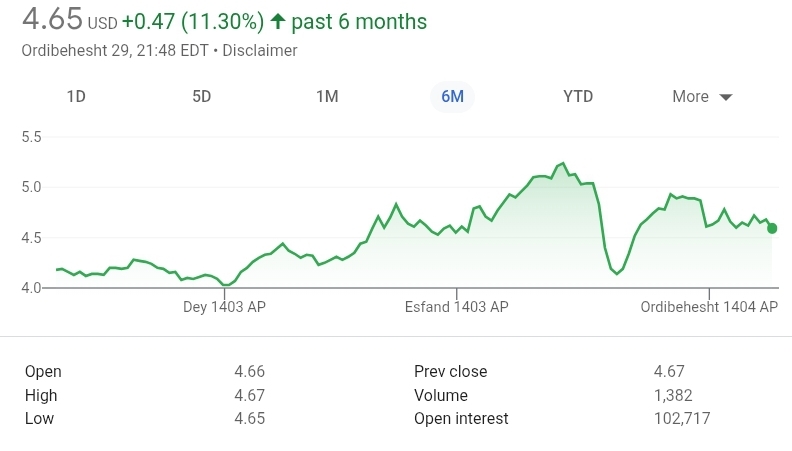Screen dimensions: 792x451
Task: Click the 4.65 current price heading
Action: click(x=51, y=20)
